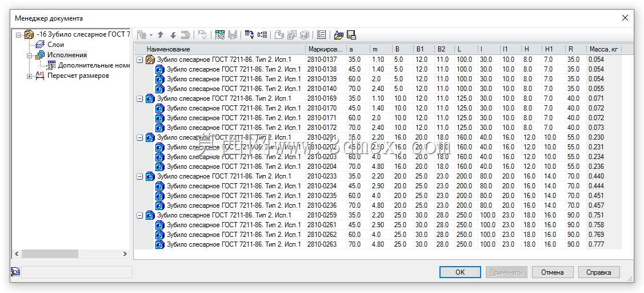Collapse the 2810-0169 execution group

139,98
